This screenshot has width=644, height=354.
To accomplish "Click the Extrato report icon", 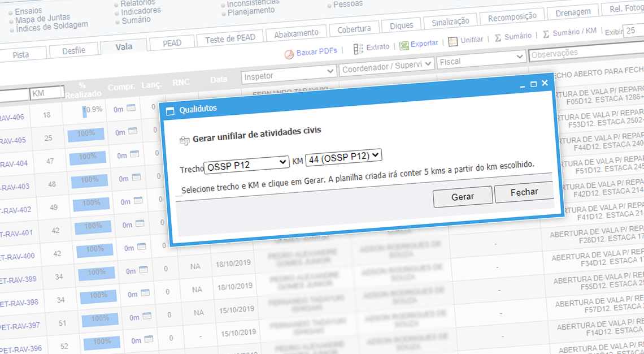I will (x=358, y=49).
